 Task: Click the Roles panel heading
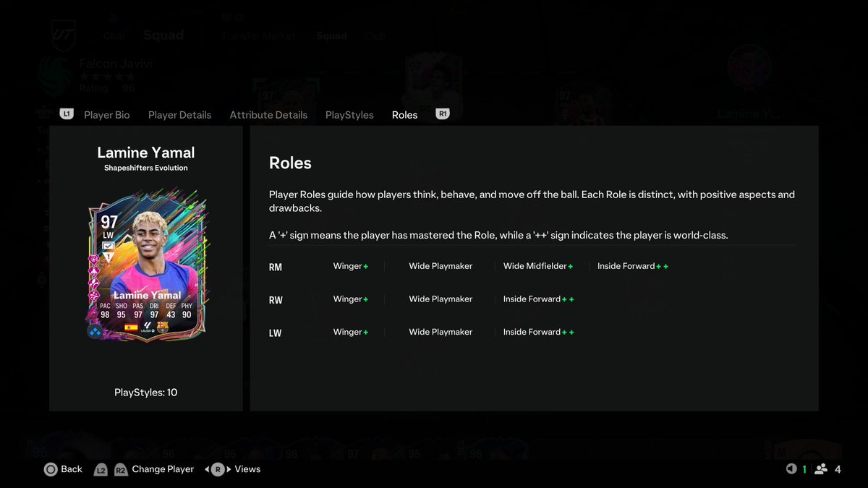pyautogui.click(x=290, y=163)
